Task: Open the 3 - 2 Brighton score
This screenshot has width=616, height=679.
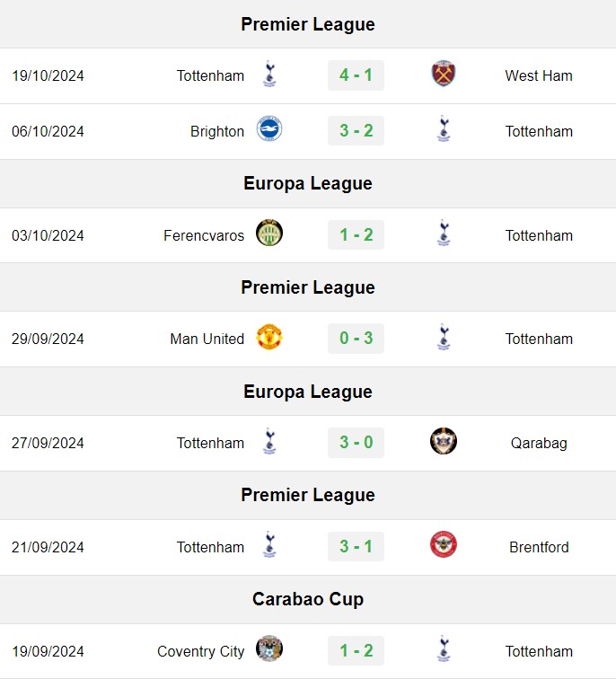Action: point(356,131)
